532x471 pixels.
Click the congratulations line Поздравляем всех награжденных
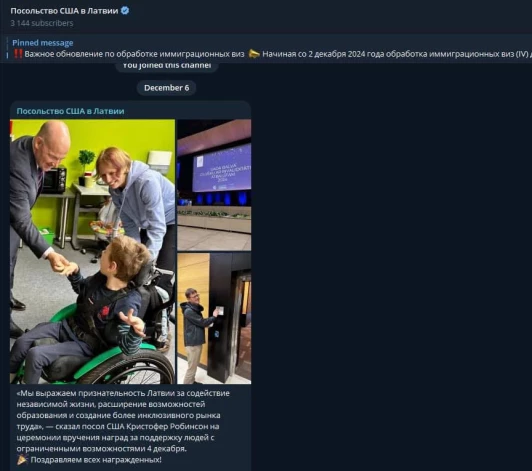96,460
